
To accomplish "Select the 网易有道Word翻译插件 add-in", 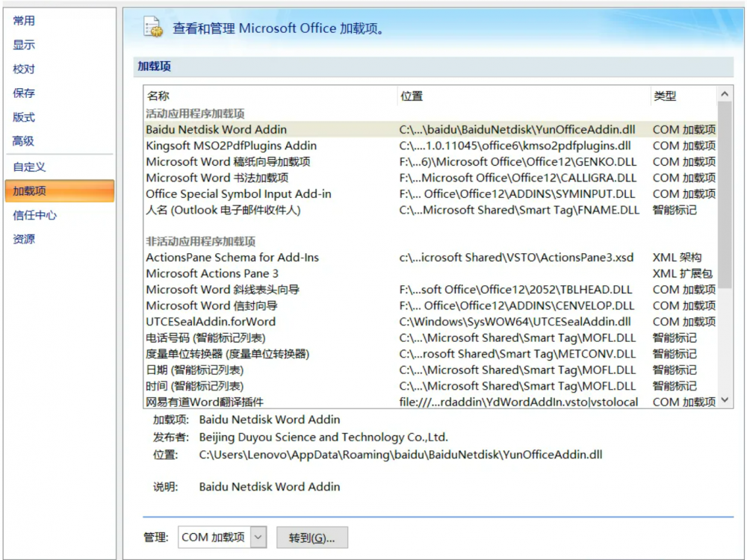I will pos(430,402).
